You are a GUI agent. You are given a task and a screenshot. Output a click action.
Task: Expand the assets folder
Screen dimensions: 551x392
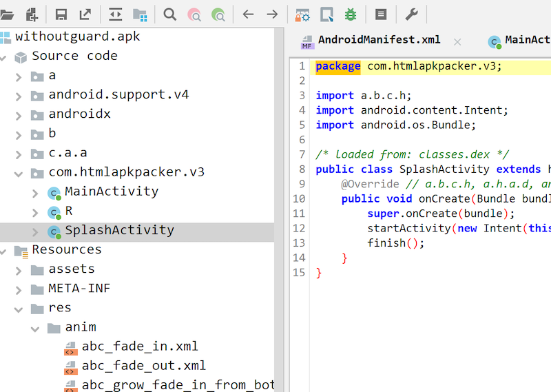pos(19,269)
